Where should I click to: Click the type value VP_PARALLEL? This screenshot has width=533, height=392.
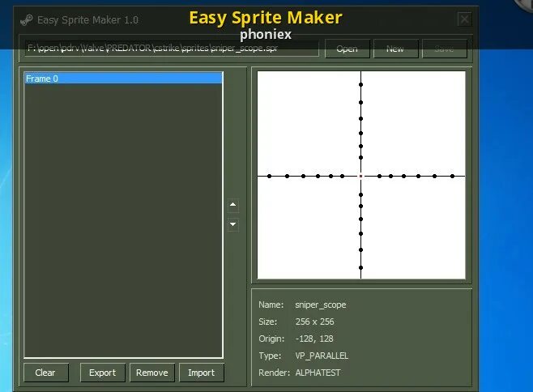[x=322, y=356]
